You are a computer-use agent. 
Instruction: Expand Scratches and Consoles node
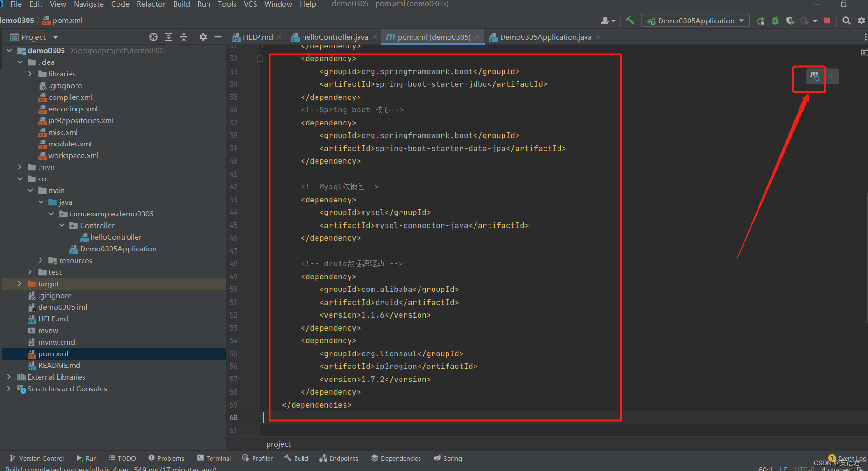pos(9,388)
